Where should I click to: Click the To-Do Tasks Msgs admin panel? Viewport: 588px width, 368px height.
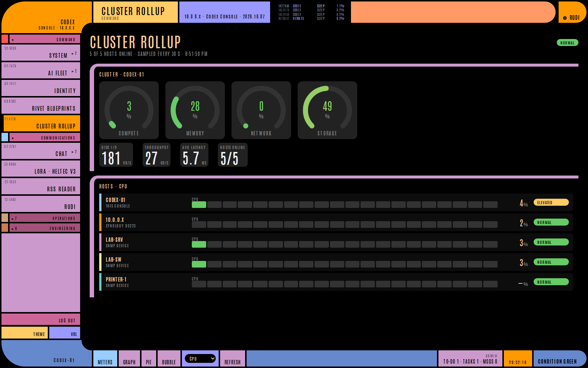(470, 358)
